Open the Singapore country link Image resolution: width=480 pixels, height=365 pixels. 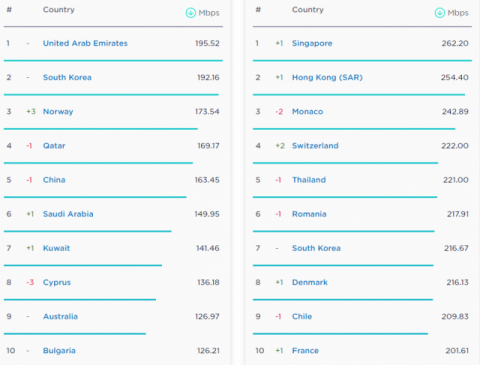[x=312, y=43]
